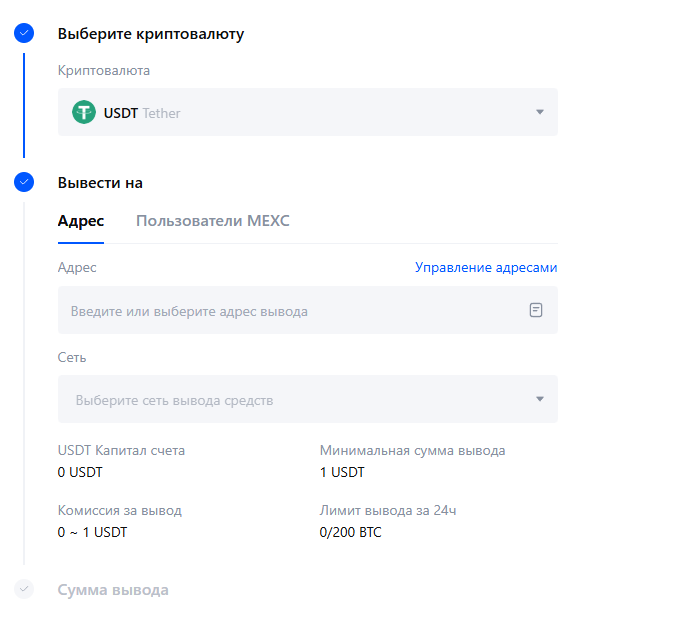Click the grey step icon beside Сумма вывода
This screenshot has width=690, height=620.
tap(24, 589)
